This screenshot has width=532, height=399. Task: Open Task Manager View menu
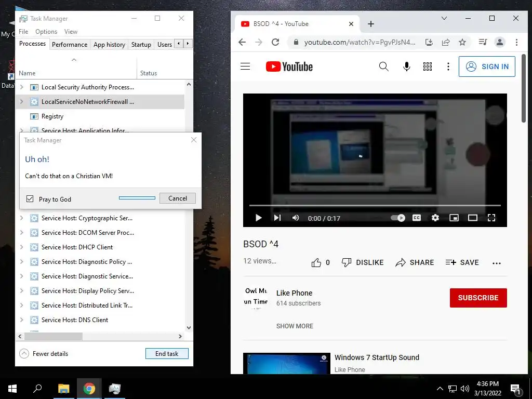[71, 32]
